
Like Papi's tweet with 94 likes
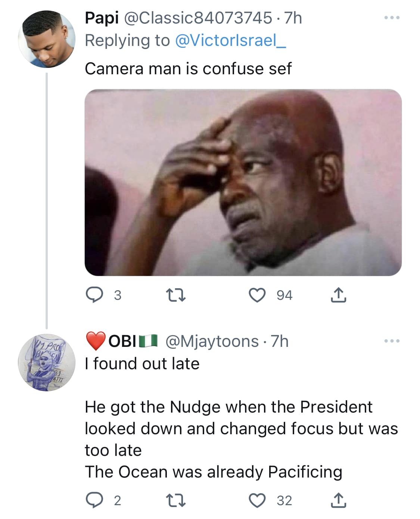[x=257, y=295]
